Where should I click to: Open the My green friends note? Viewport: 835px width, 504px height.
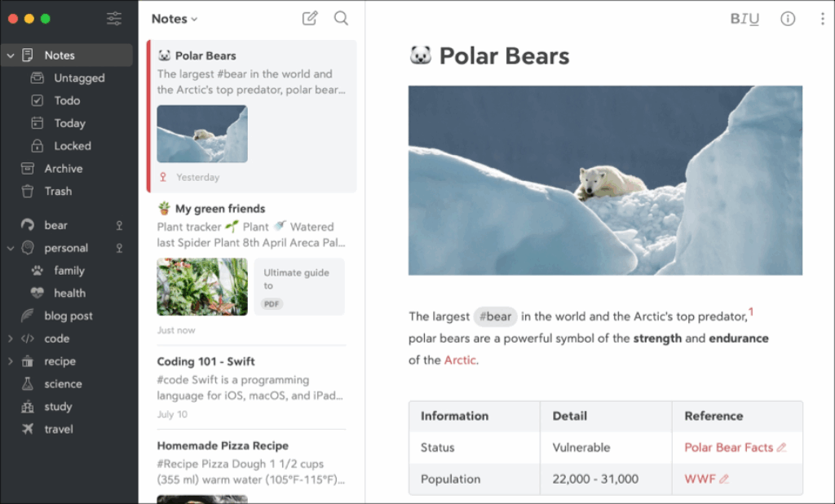coord(219,209)
